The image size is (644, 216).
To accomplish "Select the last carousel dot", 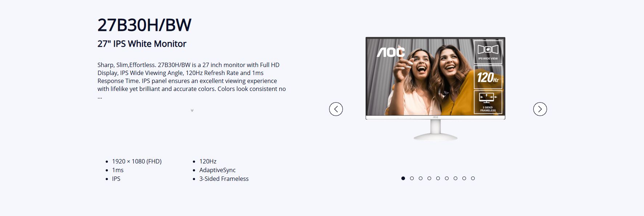I will [473, 178].
